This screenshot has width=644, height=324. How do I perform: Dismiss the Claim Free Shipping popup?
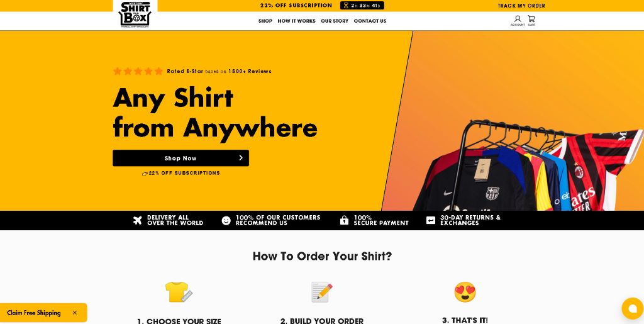point(75,313)
